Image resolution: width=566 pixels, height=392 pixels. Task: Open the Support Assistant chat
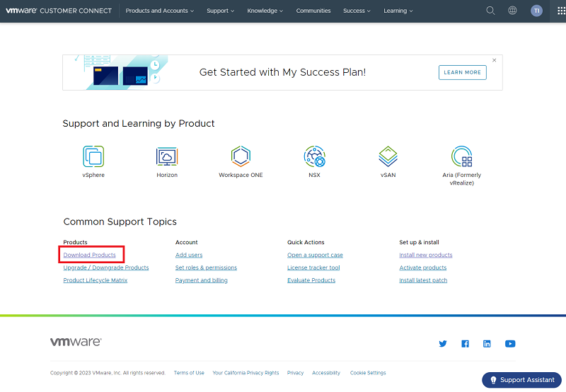click(521, 380)
